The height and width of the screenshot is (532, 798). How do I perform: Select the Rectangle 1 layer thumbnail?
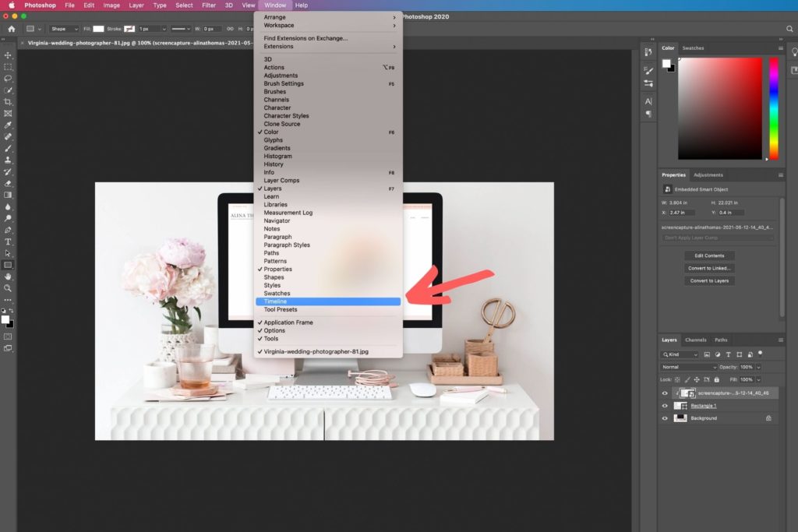[680, 405]
